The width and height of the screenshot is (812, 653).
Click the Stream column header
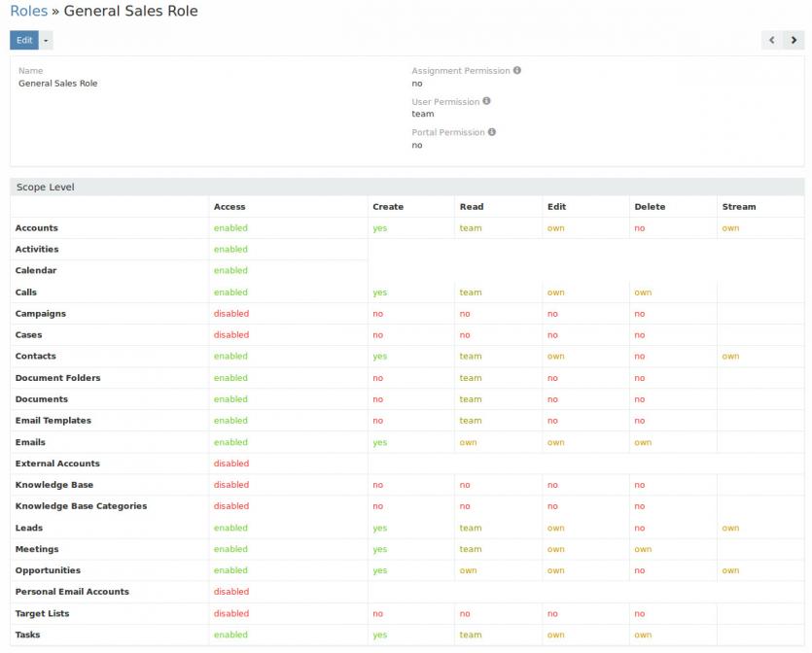tap(738, 207)
